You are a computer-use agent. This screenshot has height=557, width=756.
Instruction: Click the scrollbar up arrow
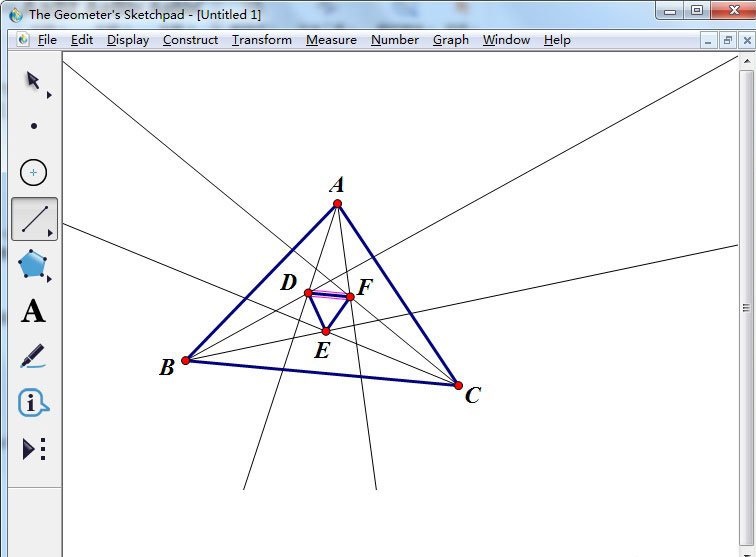pos(747,61)
